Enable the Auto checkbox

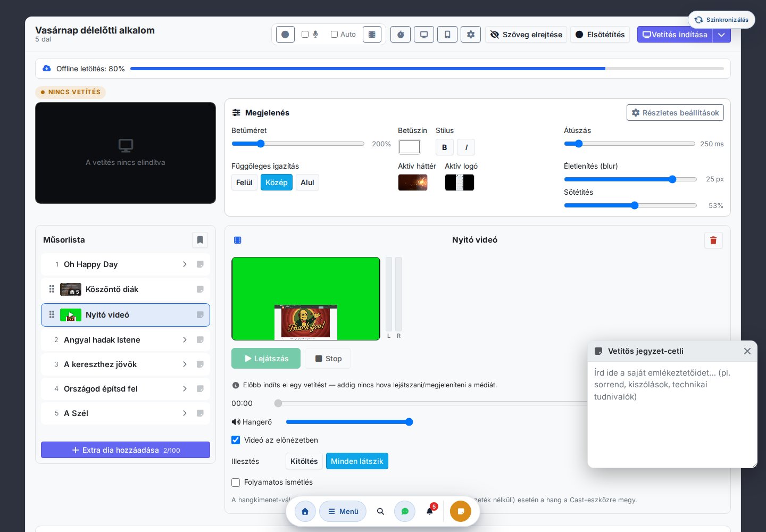pos(334,35)
